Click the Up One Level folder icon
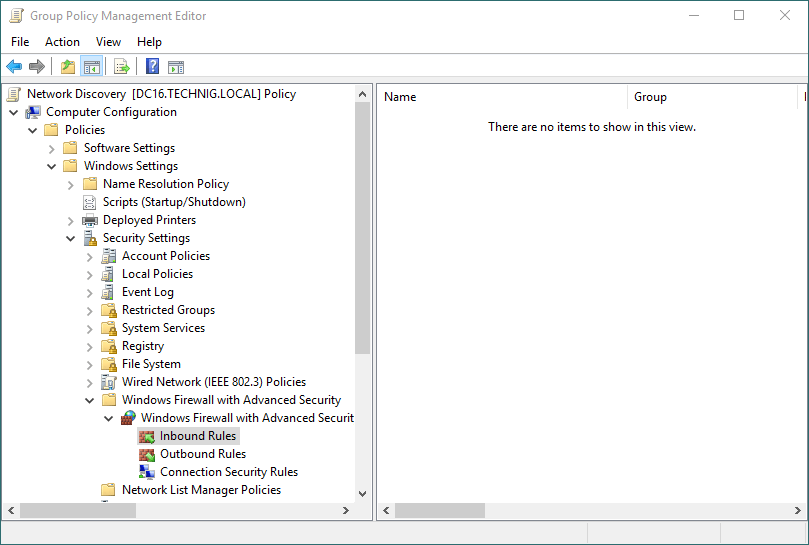Screen dimensions: 809x545 point(68,67)
